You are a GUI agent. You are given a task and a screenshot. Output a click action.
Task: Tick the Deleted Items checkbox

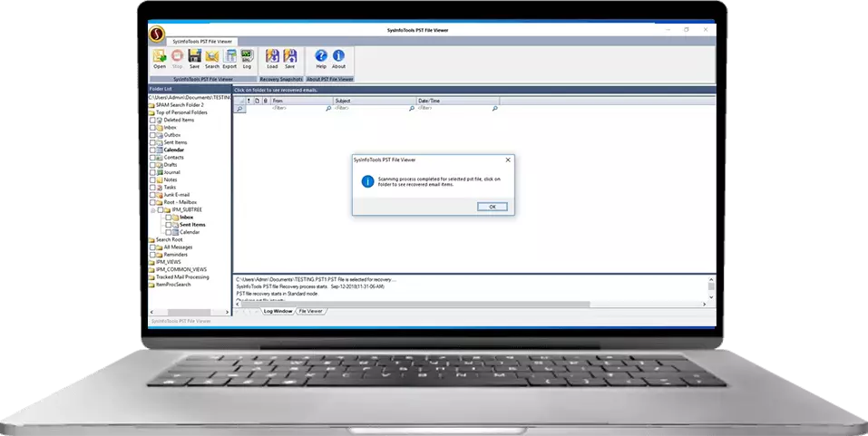coord(152,120)
